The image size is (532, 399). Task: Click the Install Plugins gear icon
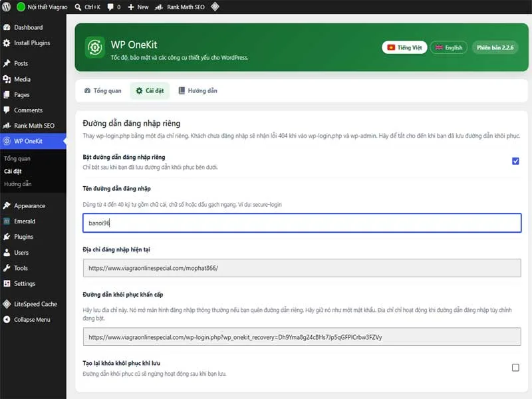coord(7,43)
